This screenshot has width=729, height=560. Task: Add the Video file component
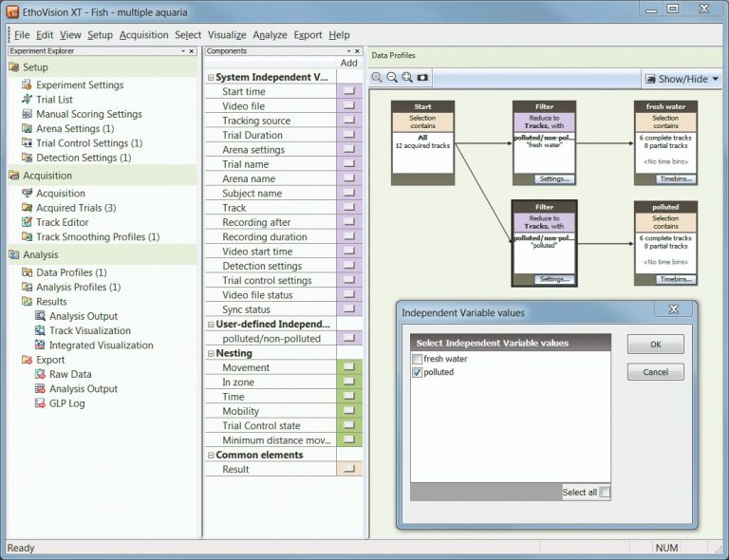tap(348, 105)
